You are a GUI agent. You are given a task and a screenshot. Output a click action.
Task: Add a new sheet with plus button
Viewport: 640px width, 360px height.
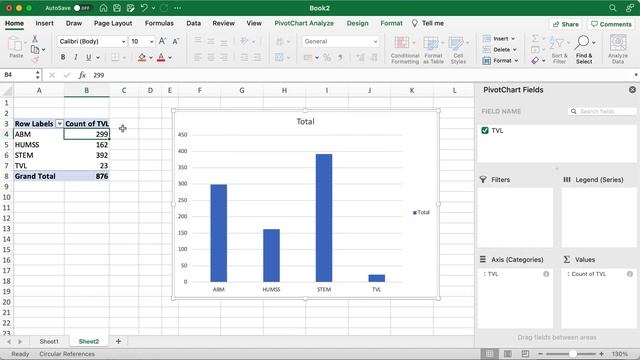click(x=118, y=341)
